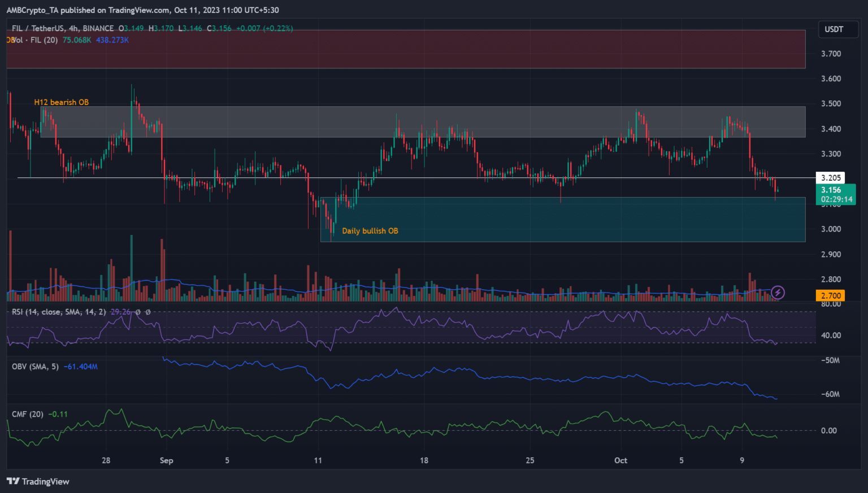Click the OBV (SMA, 5) indicator legend
The height and width of the screenshot is (493, 868).
coord(35,367)
